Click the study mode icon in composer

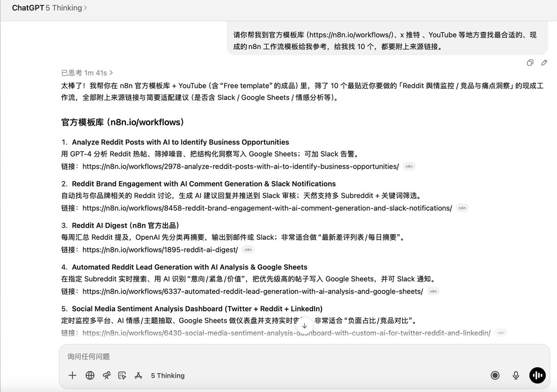point(138,375)
